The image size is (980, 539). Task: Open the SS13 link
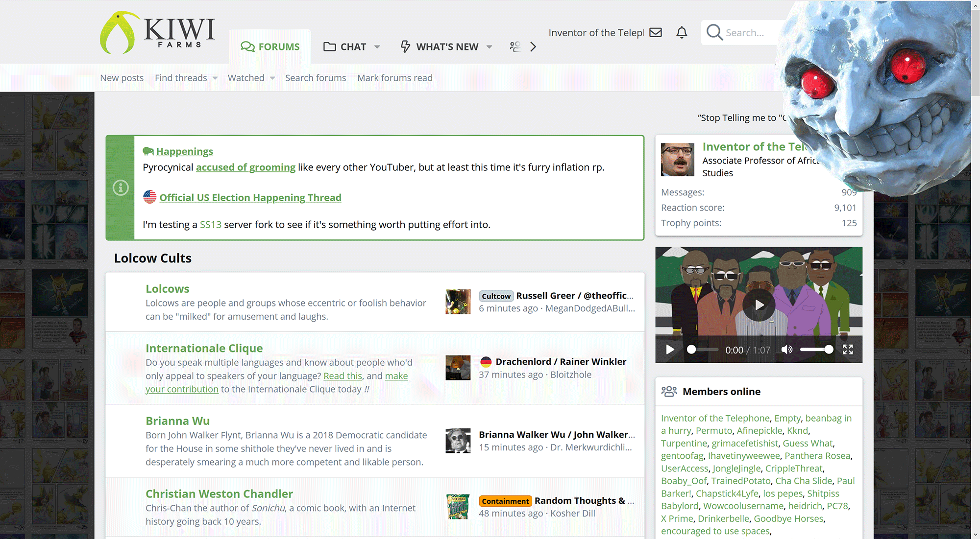point(211,224)
